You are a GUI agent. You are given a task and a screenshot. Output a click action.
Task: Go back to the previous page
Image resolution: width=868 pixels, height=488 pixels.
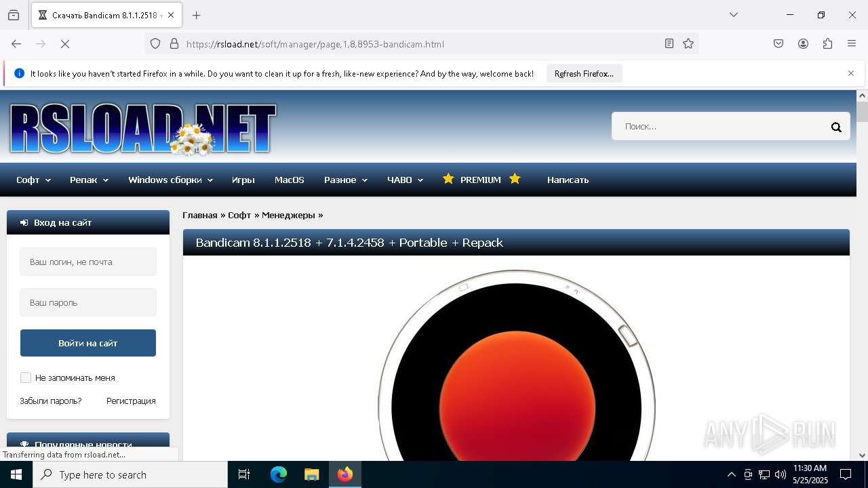(16, 43)
